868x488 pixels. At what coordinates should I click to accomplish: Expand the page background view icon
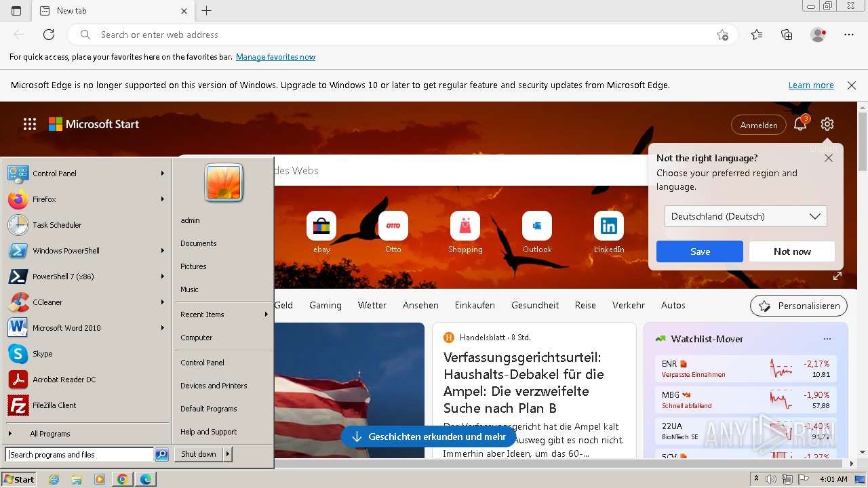pyautogui.click(x=837, y=276)
